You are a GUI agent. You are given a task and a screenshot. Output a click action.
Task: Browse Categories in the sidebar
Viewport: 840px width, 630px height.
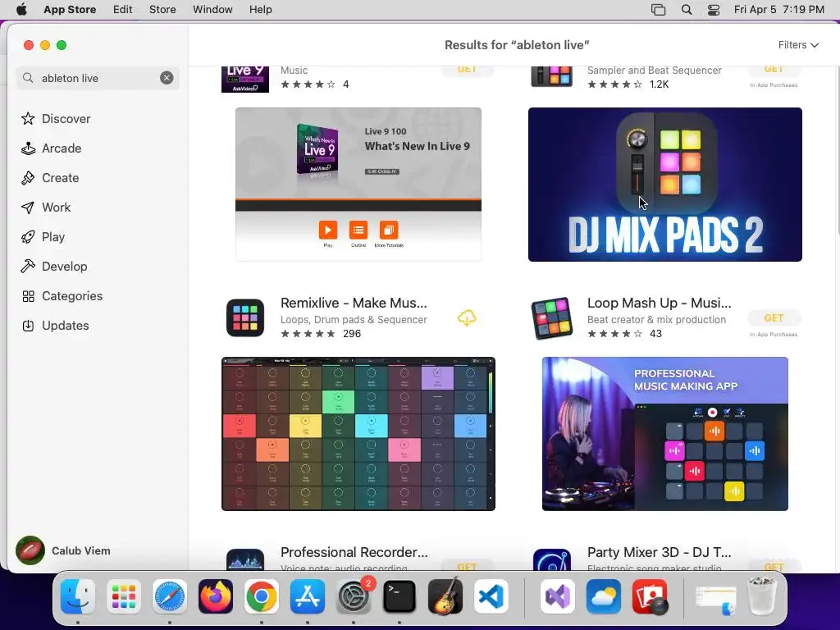click(x=62, y=295)
